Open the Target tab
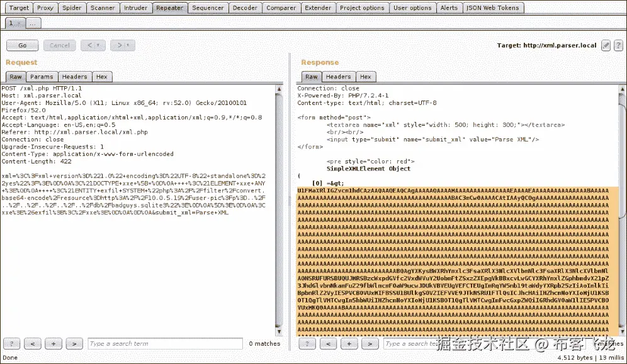627x364 pixels. click(19, 8)
